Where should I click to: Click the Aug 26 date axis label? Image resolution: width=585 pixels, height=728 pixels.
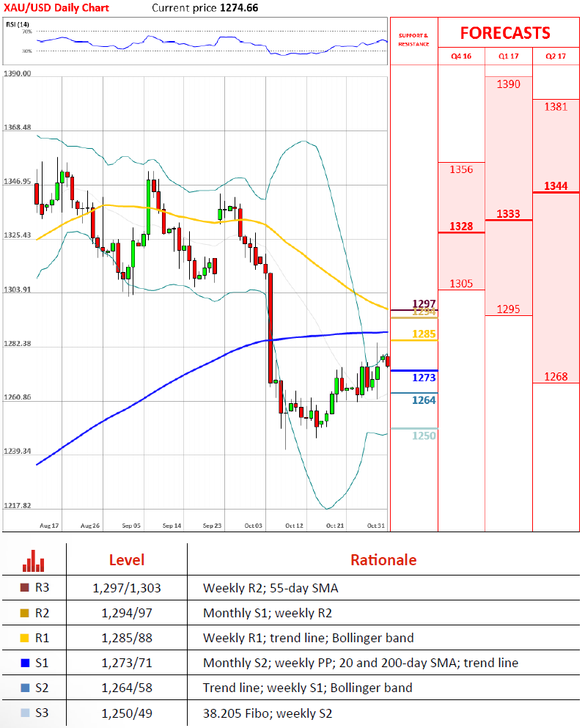(x=90, y=526)
